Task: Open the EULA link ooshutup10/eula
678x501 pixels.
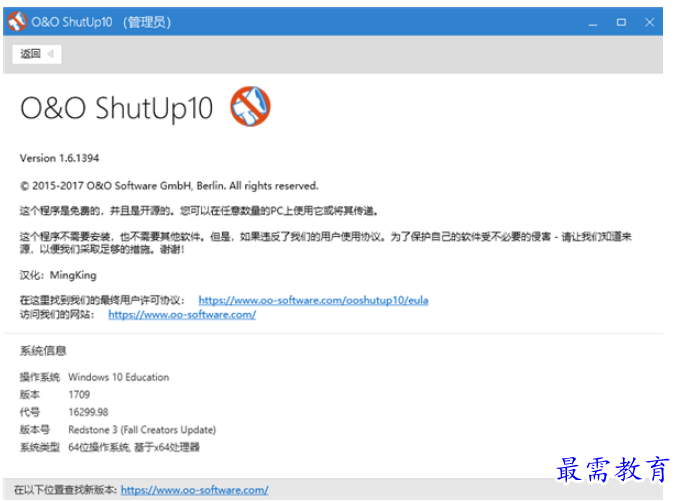Action: pyautogui.click(x=313, y=300)
